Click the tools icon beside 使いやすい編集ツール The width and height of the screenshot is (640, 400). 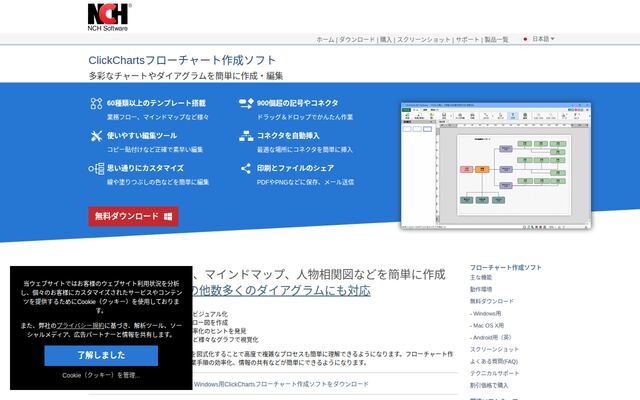tap(96, 136)
